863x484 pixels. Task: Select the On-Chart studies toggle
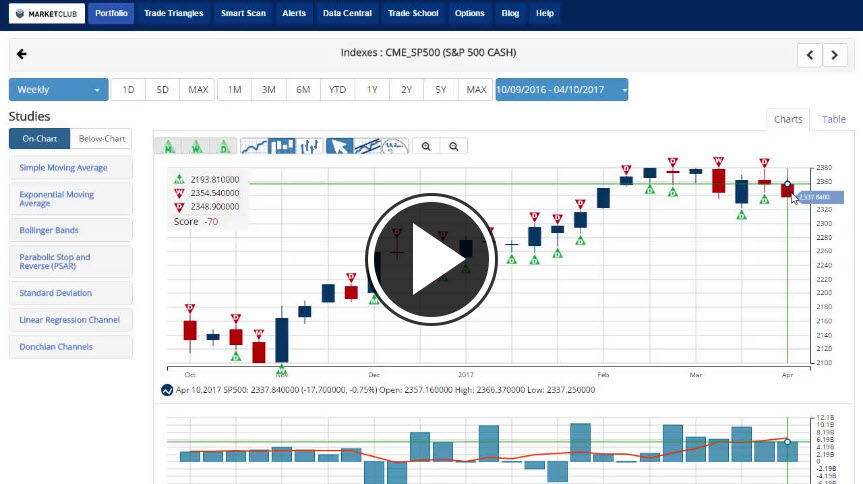coord(40,139)
